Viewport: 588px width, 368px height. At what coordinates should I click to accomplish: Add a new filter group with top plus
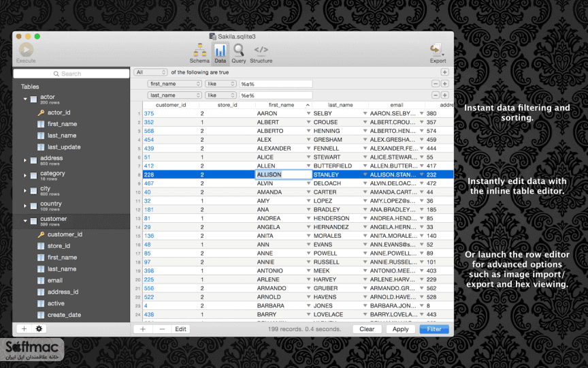tap(445, 72)
